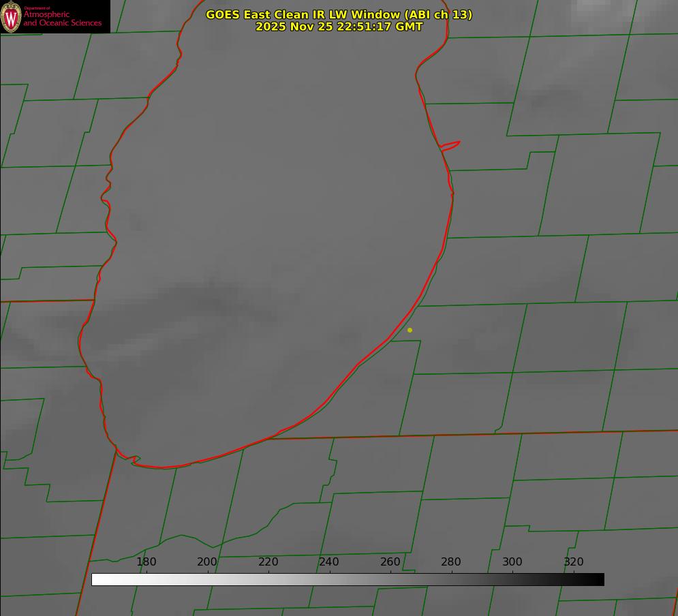Click the 2025 Nov 25 22:51:17 GMT timestamp
678x616 pixels.
click(339, 27)
